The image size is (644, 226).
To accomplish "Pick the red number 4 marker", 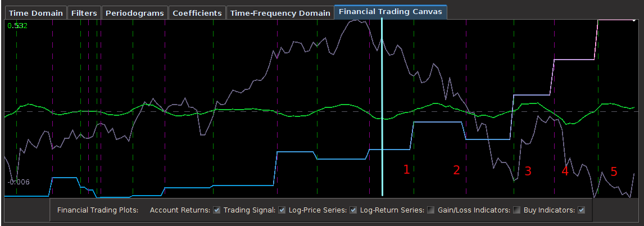I will (565, 171).
